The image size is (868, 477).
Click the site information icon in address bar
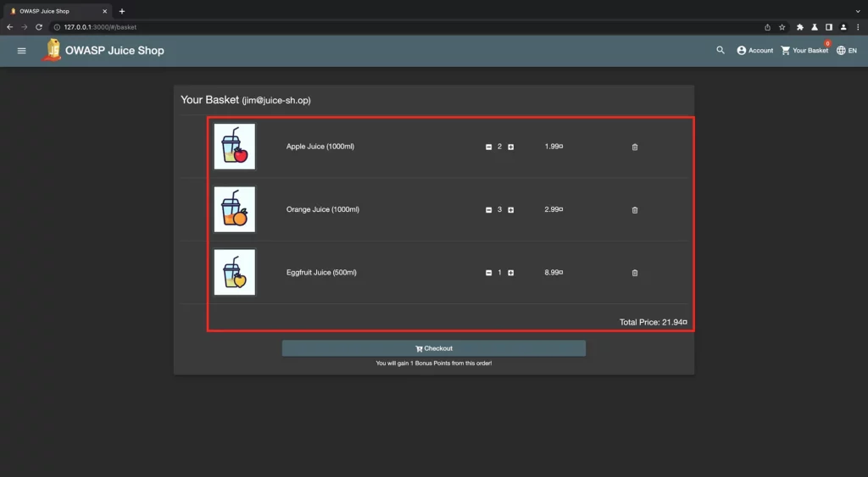(x=57, y=27)
